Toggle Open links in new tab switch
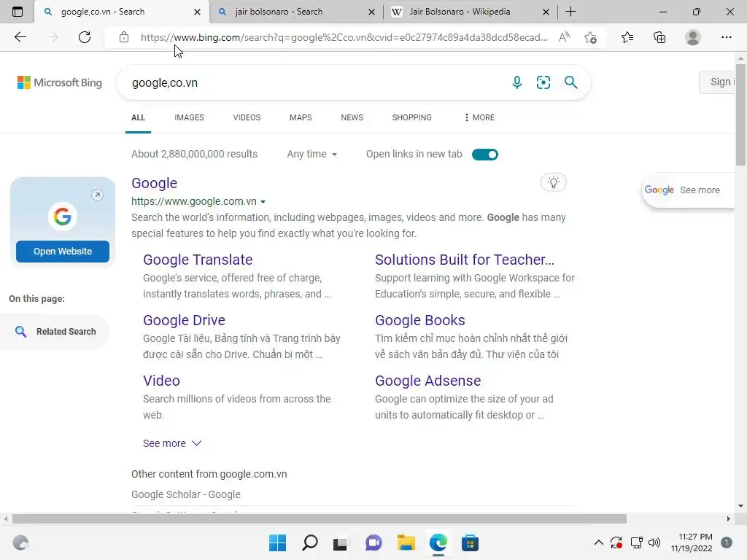Image resolution: width=747 pixels, height=560 pixels. pos(485,155)
